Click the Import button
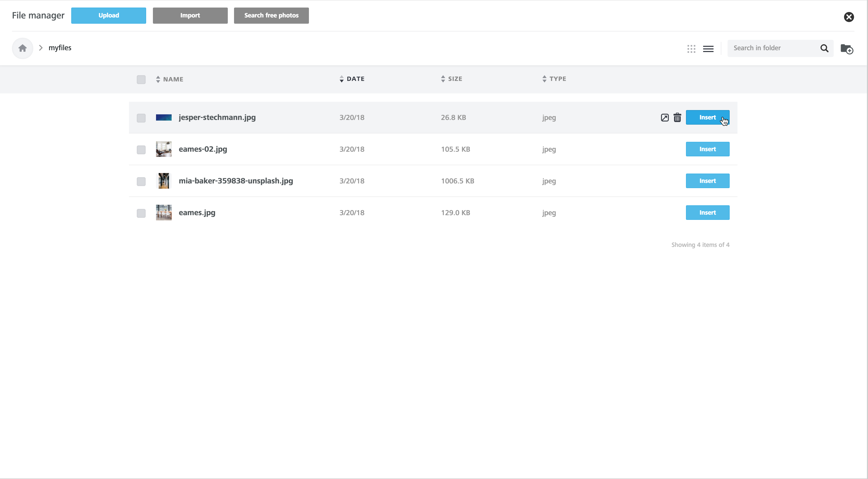 tap(190, 15)
